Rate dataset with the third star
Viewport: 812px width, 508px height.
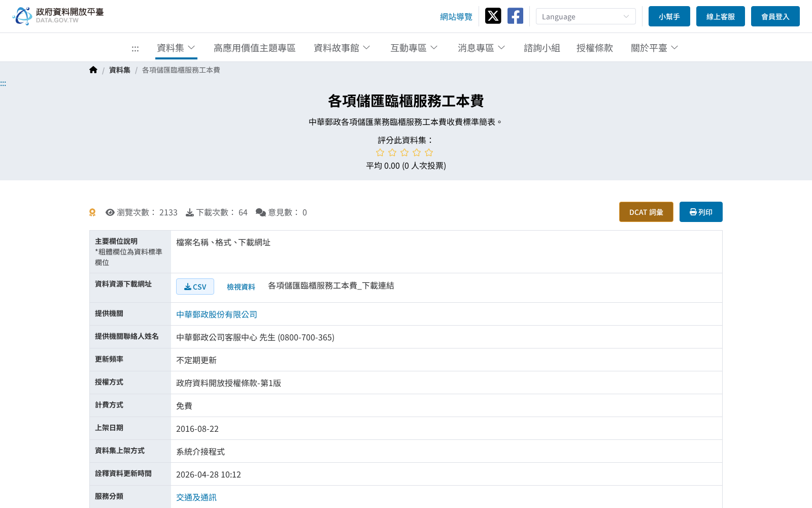(404, 152)
